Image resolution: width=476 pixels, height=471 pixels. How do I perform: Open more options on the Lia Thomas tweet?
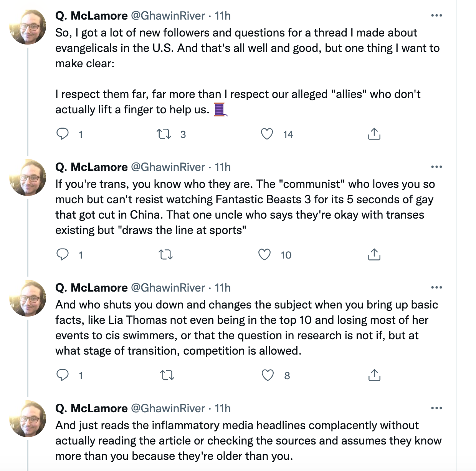[436, 287]
